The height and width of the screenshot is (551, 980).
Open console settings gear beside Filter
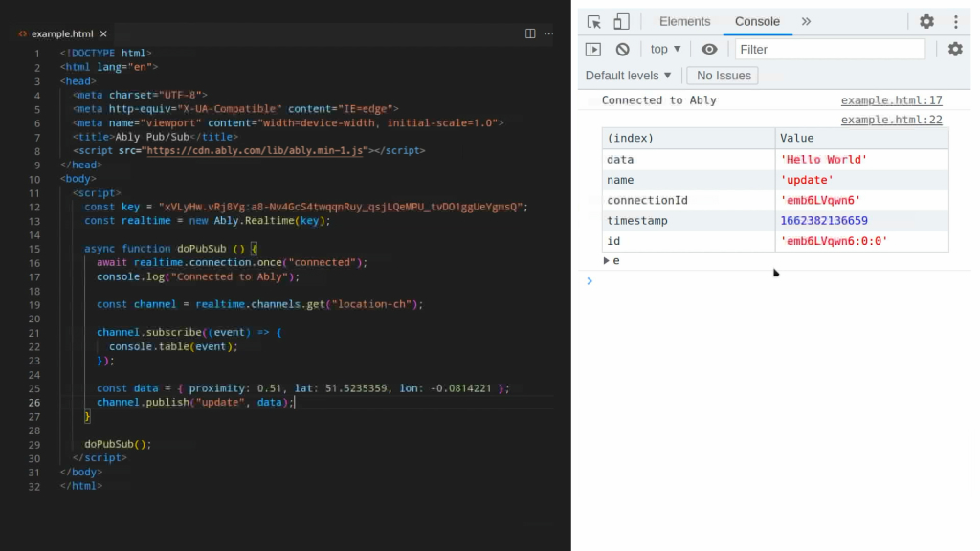954,50
